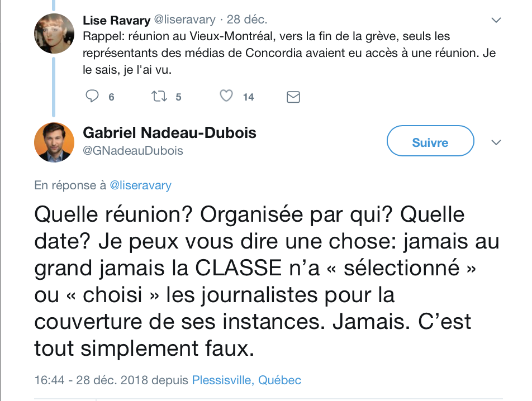Viewport: 532px width, 401px height.
Task: Click the envelope direct message icon
Action: click(293, 97)
